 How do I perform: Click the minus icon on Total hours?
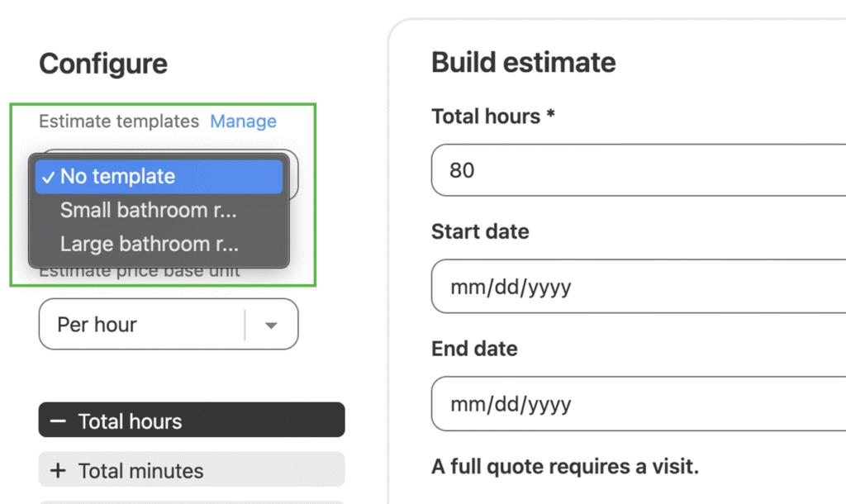click(57, 421)
